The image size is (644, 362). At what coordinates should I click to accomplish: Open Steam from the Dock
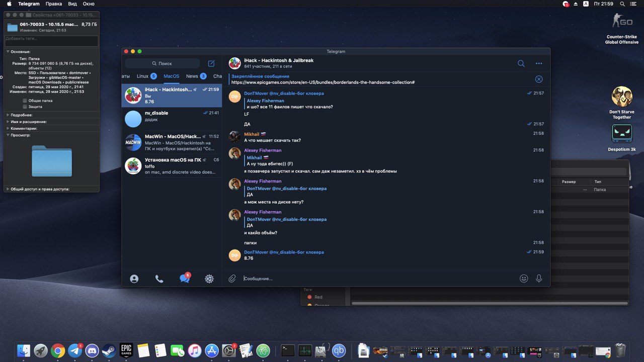(109, 350)
